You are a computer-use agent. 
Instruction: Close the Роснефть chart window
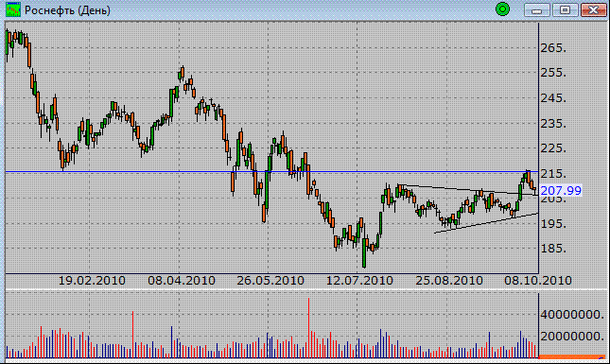pos(593,10)
